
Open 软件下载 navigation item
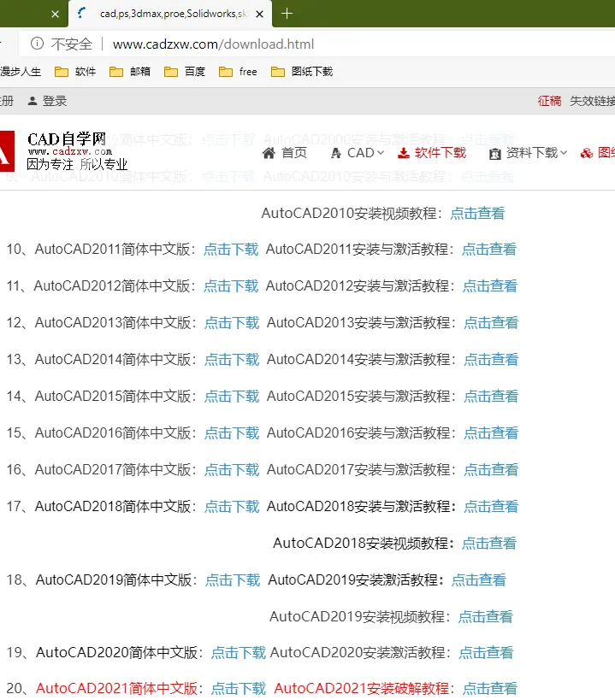coord(432,153)
